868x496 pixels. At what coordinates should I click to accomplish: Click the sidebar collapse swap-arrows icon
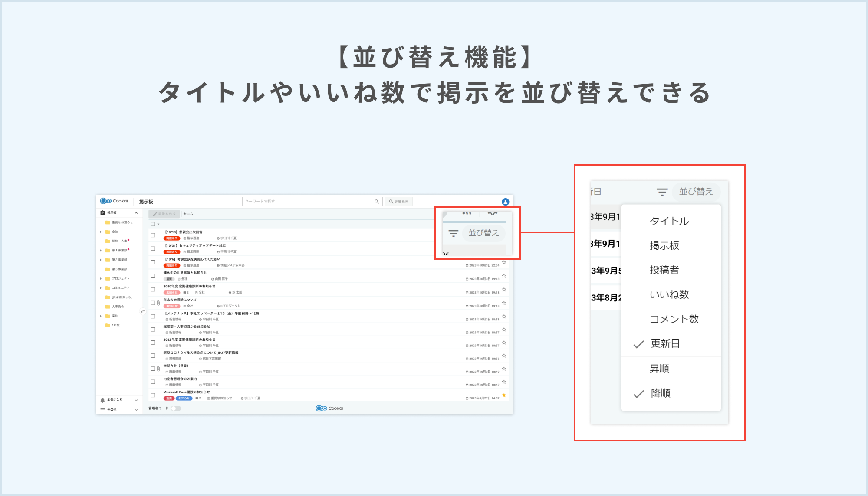142,311
